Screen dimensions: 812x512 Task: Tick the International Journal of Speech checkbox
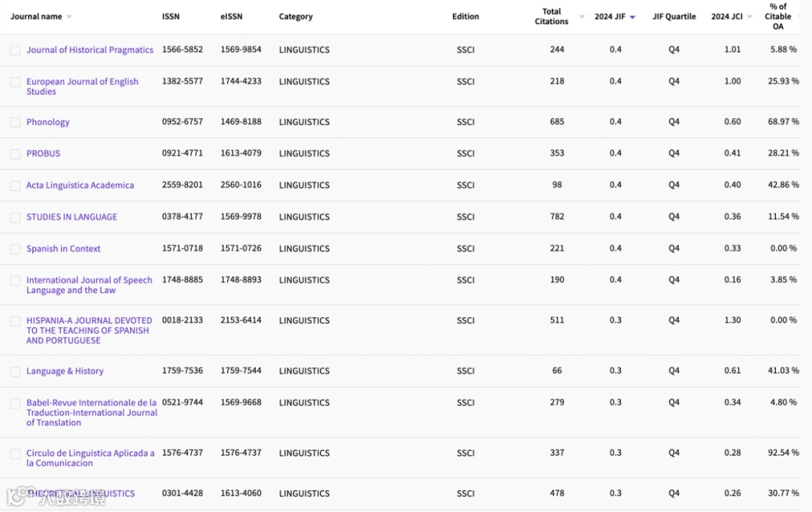[x=16, y=280]
